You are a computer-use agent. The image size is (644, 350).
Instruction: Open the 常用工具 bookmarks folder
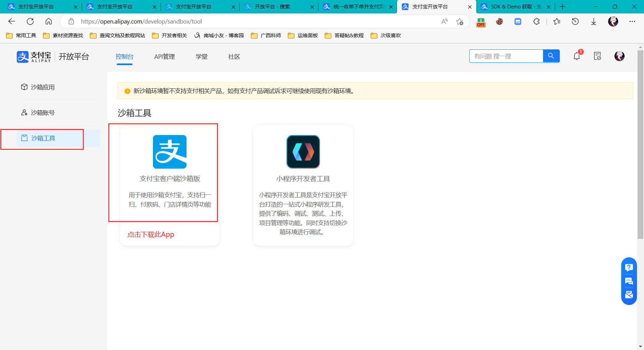pos(21,36)
